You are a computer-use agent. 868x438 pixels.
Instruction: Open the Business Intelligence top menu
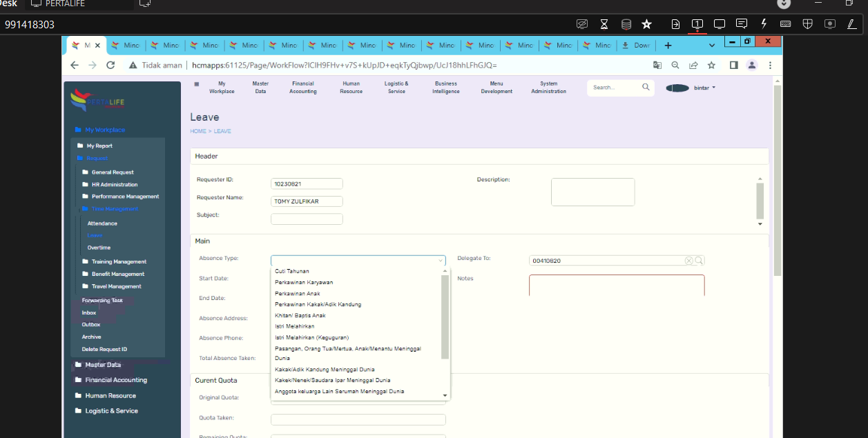point(445,88)
